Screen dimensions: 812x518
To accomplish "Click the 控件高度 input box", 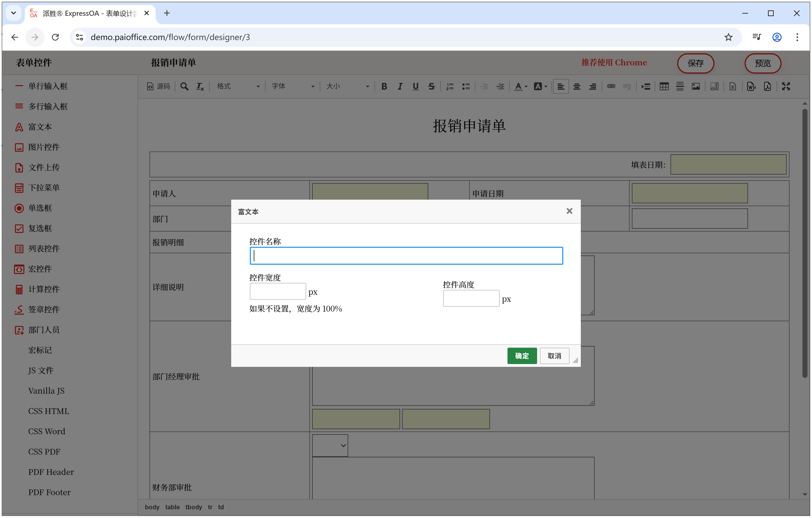I will [x=471, y=298].
